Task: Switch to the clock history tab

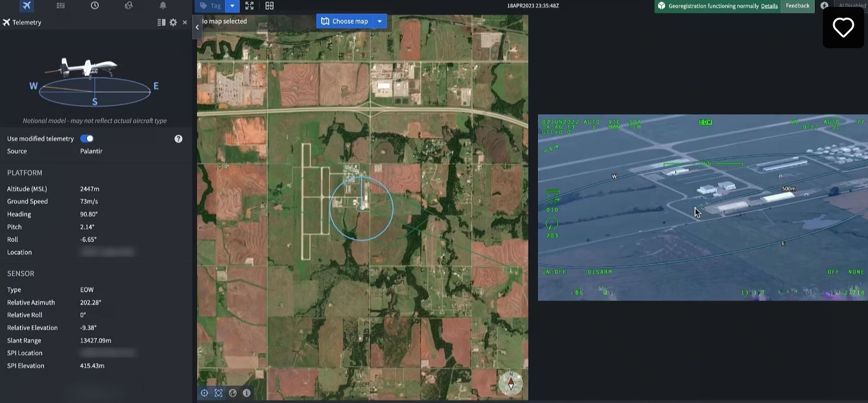Action: tap(95, 6)
